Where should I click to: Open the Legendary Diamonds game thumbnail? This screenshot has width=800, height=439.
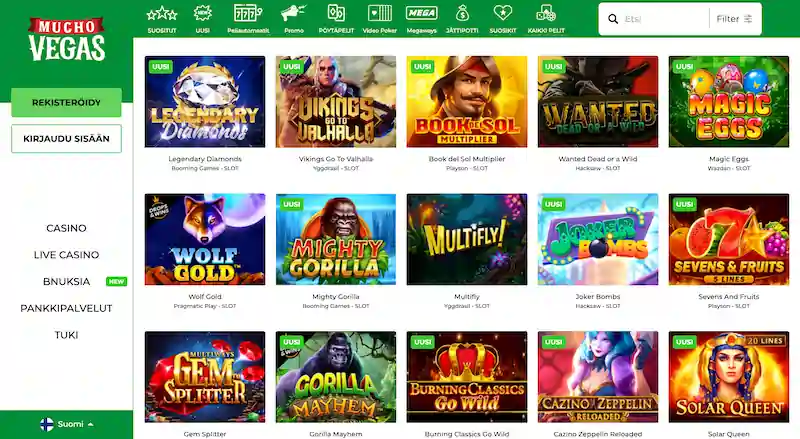205,102
